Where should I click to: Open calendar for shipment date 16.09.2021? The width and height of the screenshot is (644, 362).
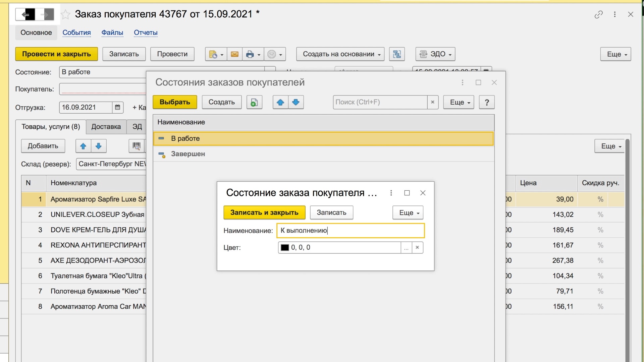click(x=117, y=107)
